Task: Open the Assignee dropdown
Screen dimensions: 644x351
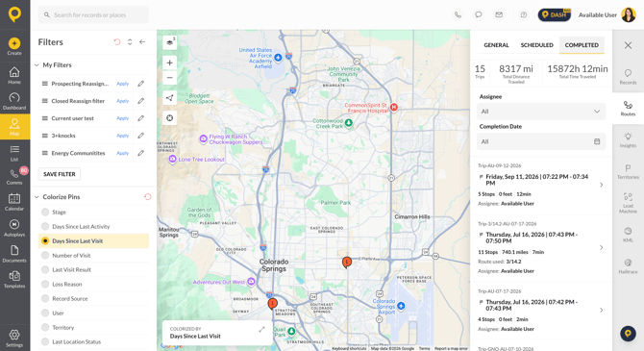Action: (x=541, y=112)
